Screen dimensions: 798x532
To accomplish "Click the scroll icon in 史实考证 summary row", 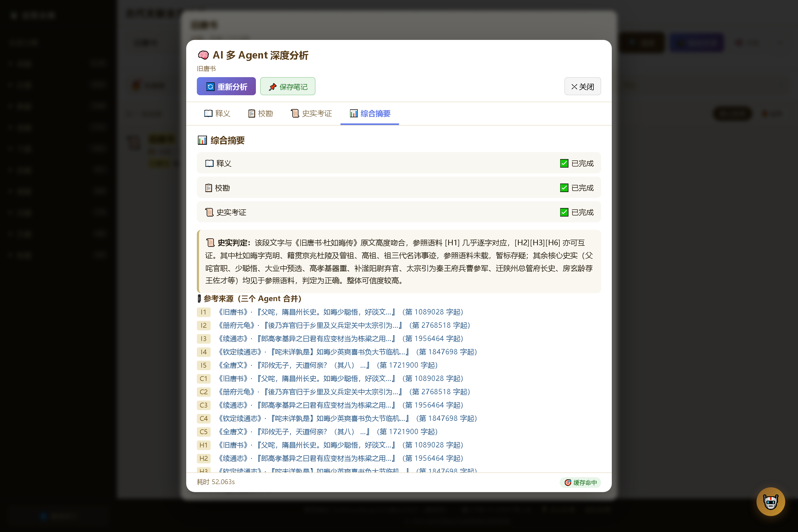I will tap(209, 212).
